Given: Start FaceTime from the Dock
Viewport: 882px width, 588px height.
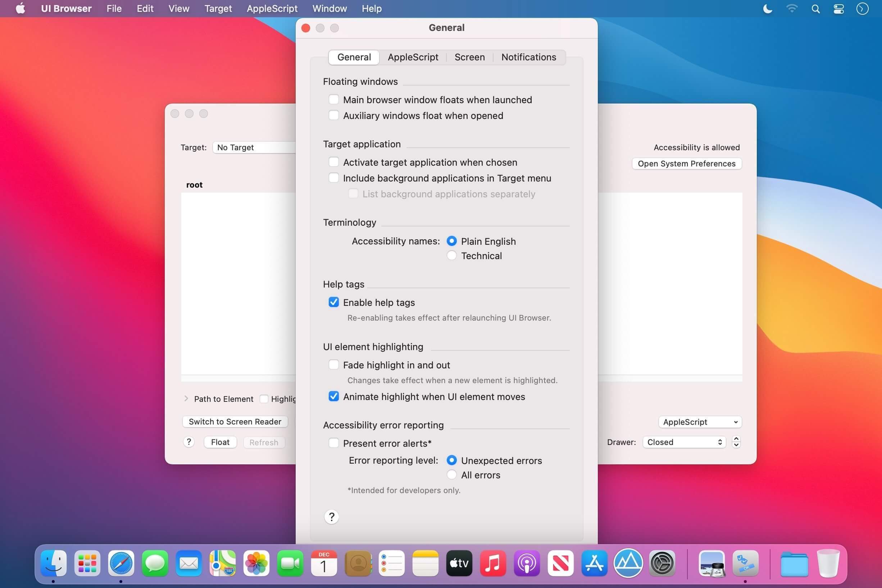Looking at the screenshot, I should click(x=290, y=563).
